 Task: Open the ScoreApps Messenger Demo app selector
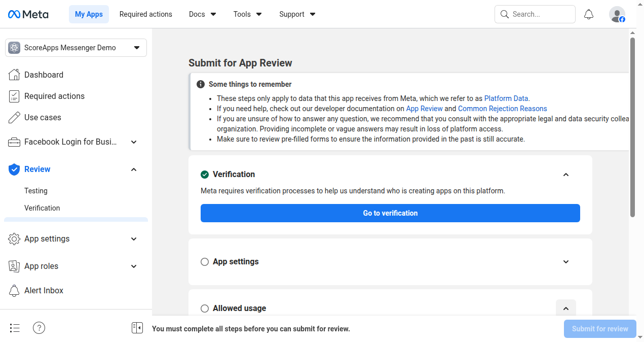pos(76,48)
